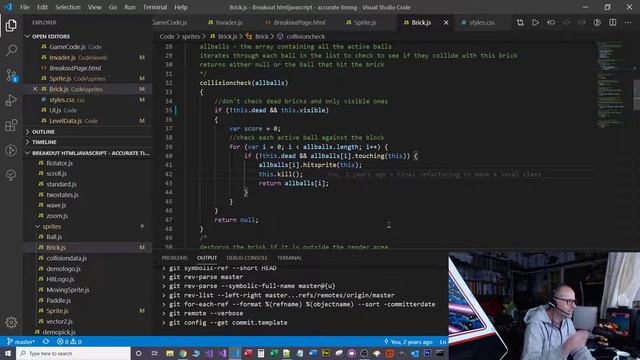Open the Run and Debug view
The height and width of the screenshot is (360, 640).
[x=11, y=100]
